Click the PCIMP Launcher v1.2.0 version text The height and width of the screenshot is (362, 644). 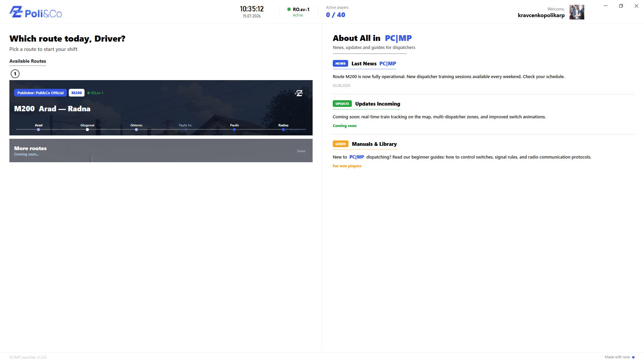[28, 357]
